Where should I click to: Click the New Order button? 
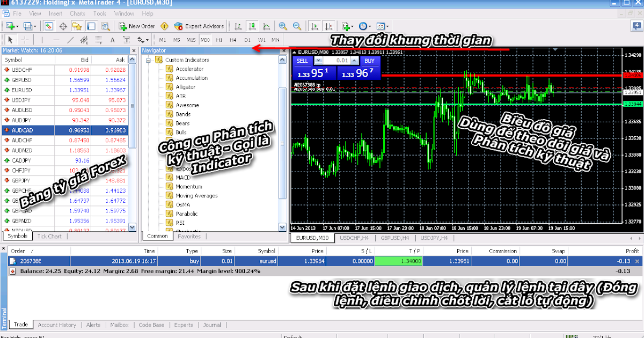pos(137,26)
